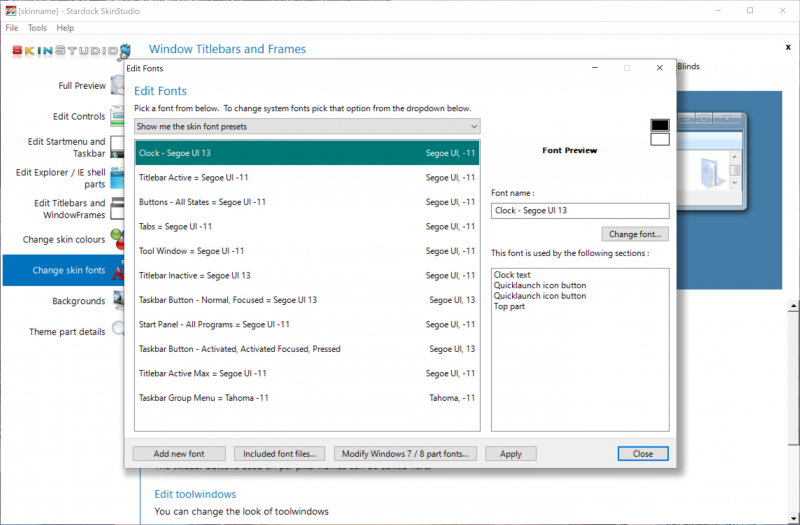Screen dimensions: 800x525
Task: Pick the black color swatch
Action: [660, 125]
